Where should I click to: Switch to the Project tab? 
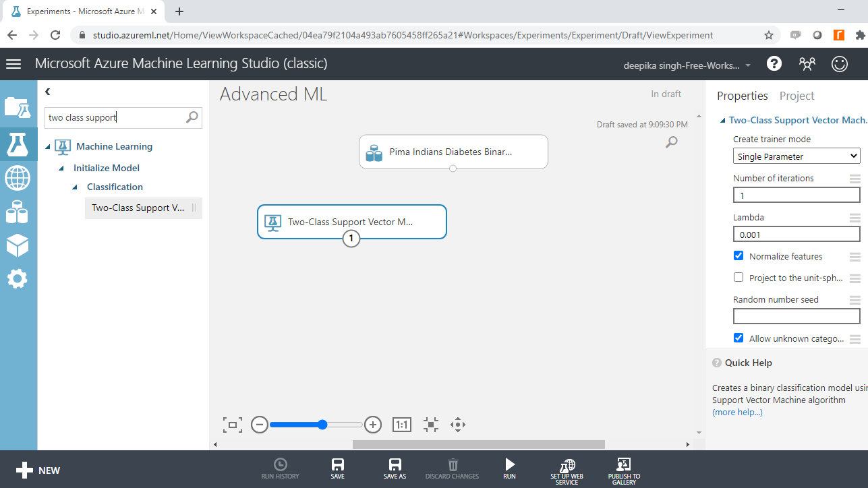tap(797, 96)
